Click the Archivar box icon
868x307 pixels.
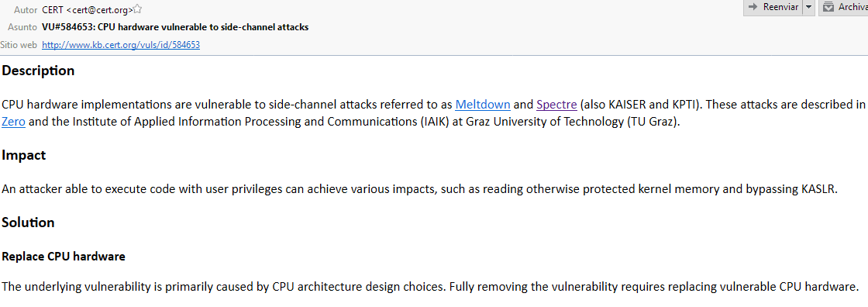(x=828, y=7)
